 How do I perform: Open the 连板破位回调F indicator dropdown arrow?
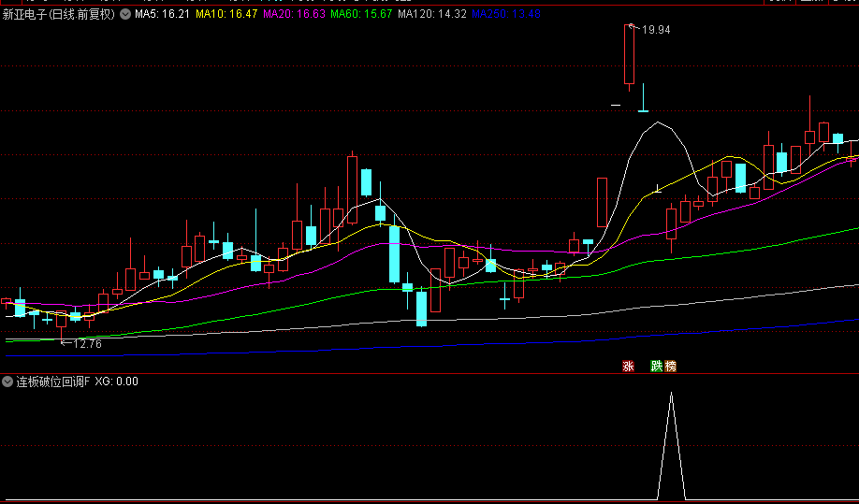coord(7,382)
